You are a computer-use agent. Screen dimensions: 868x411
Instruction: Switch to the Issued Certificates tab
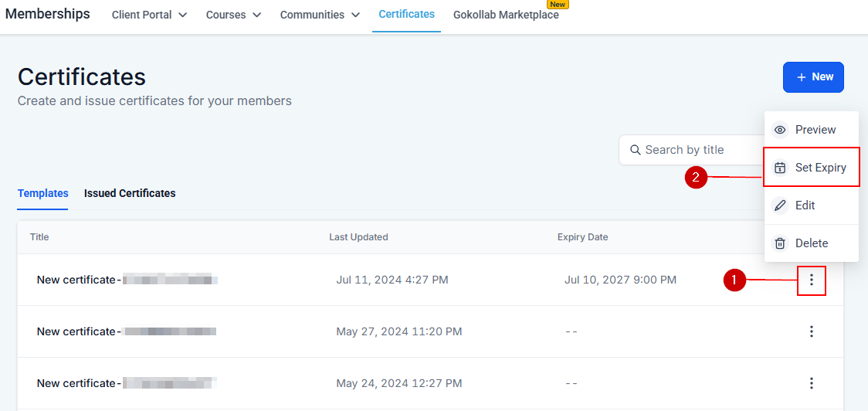coord(130,193)
